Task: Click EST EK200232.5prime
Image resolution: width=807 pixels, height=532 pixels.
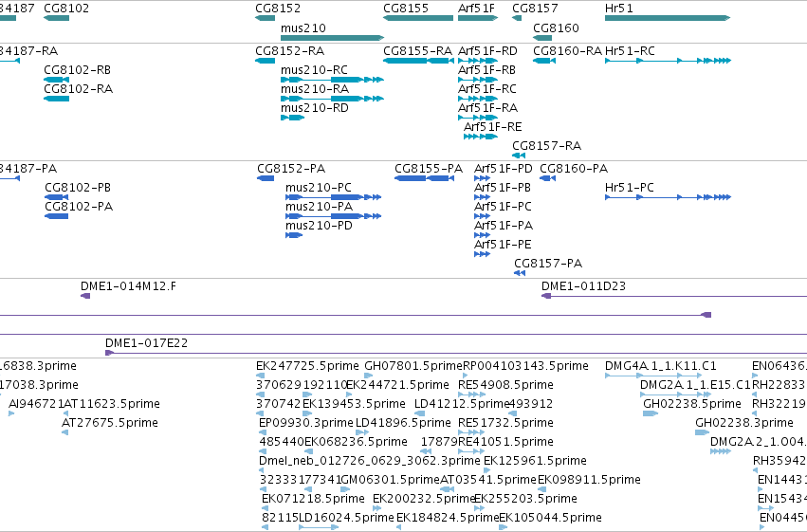Action: pyautogui.click(x=377, y=508)
